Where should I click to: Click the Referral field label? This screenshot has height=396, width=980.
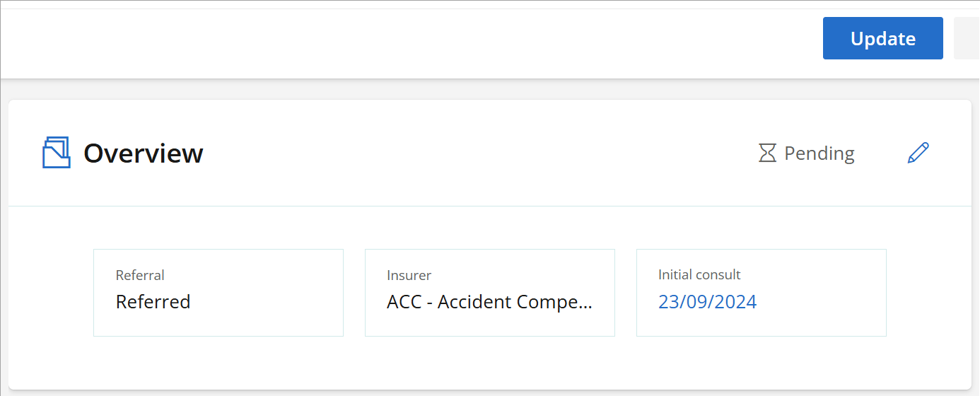coord(140,275)
